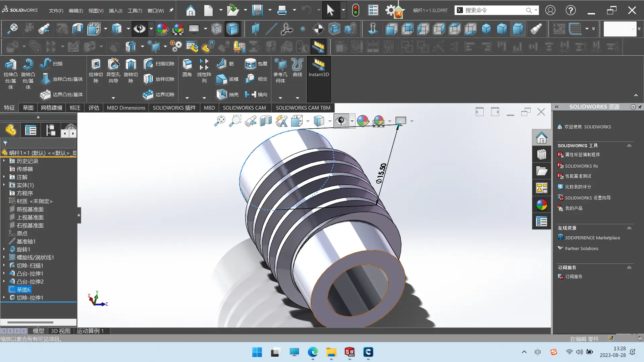The width and height of the screenshot is (644, 362).
Task: Expand the 凸台-拉伸2 feature node
Action: [x=4, y=282]
